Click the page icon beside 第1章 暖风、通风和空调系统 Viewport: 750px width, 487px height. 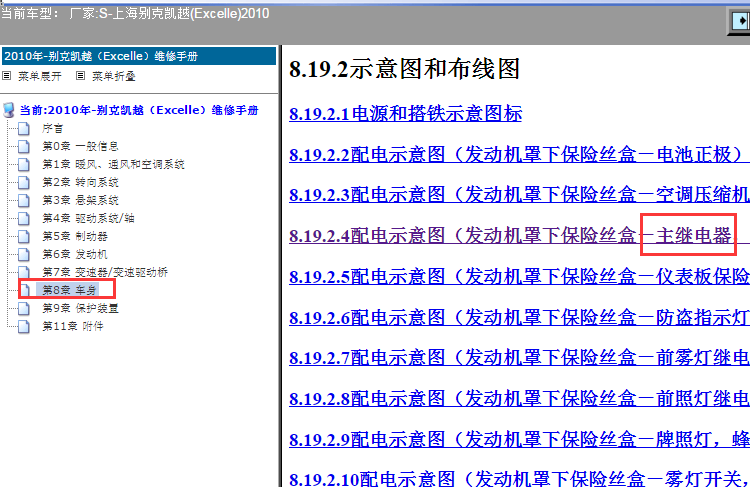point(23,165)
